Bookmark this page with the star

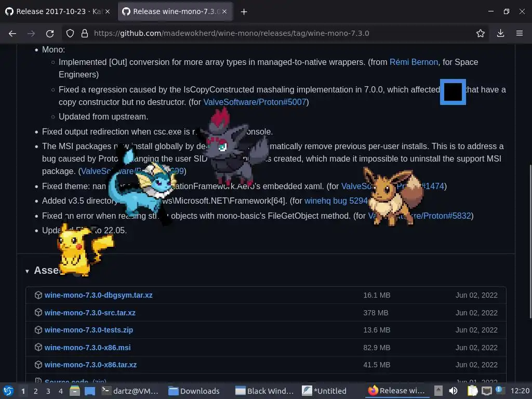[481, 33]
